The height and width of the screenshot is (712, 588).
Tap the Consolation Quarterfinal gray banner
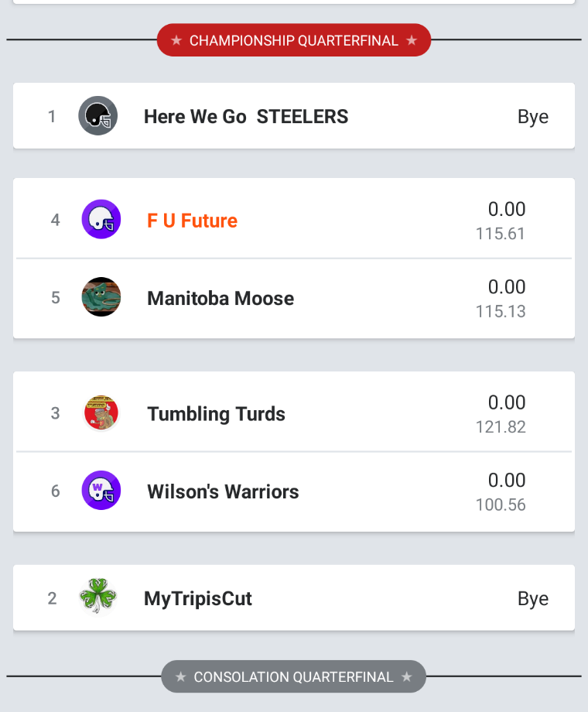(294, 676)
